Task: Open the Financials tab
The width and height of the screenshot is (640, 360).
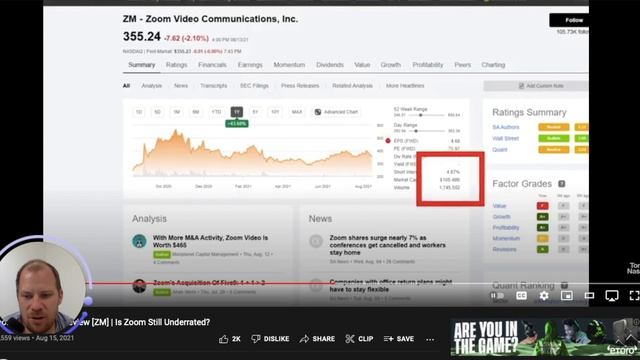Action: point(212,65)
